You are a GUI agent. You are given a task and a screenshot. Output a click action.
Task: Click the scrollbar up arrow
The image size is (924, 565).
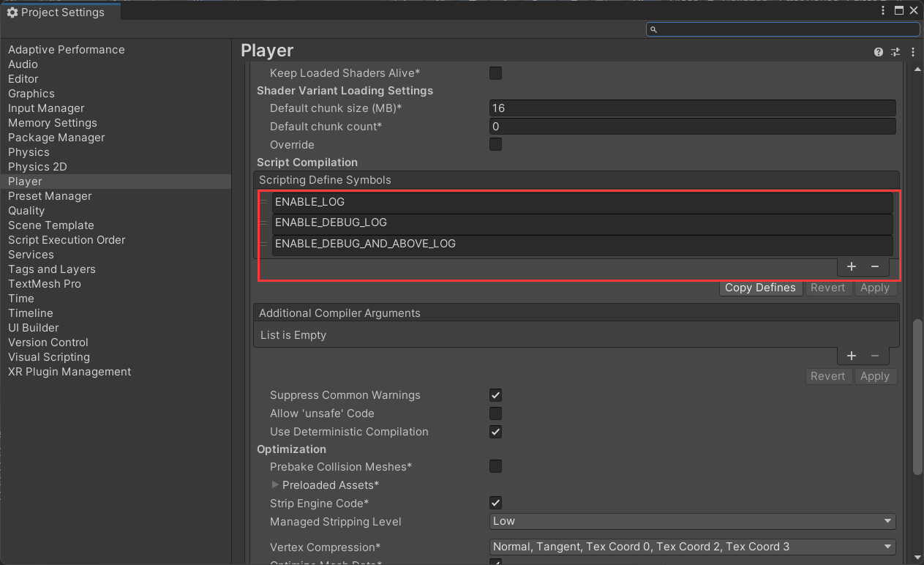pyautogui.click(x=917, y=69)
